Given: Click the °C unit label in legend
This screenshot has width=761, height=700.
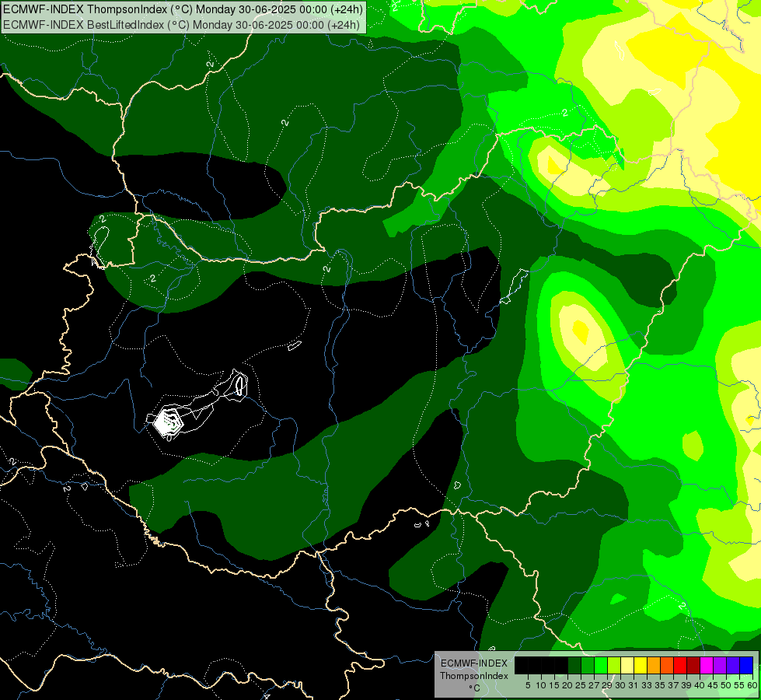Looking at the screenshot, I should (474, 688).
